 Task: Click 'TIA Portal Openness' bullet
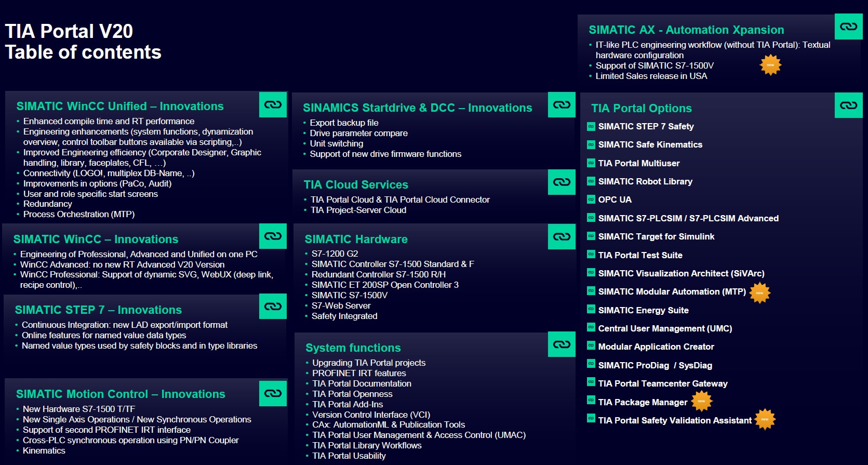coord(352,394)
